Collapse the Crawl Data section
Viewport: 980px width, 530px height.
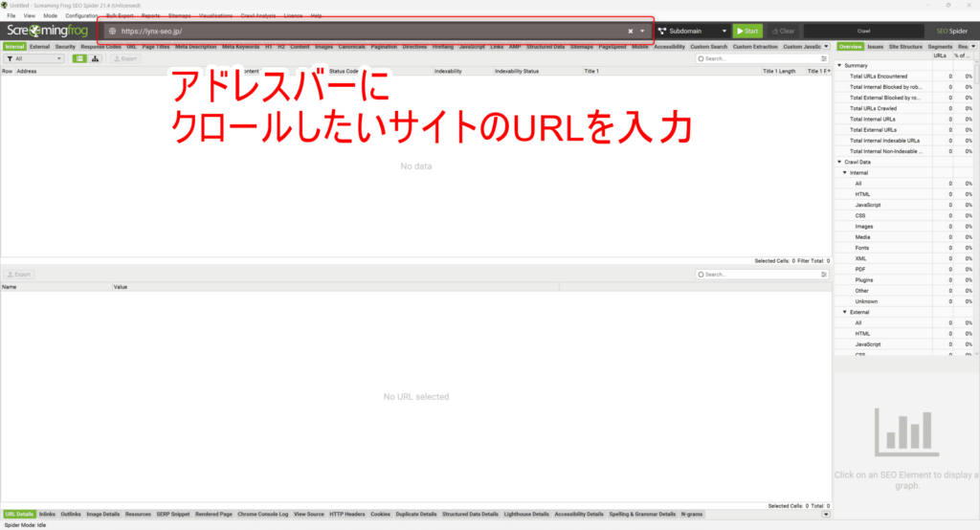point(839,162)
